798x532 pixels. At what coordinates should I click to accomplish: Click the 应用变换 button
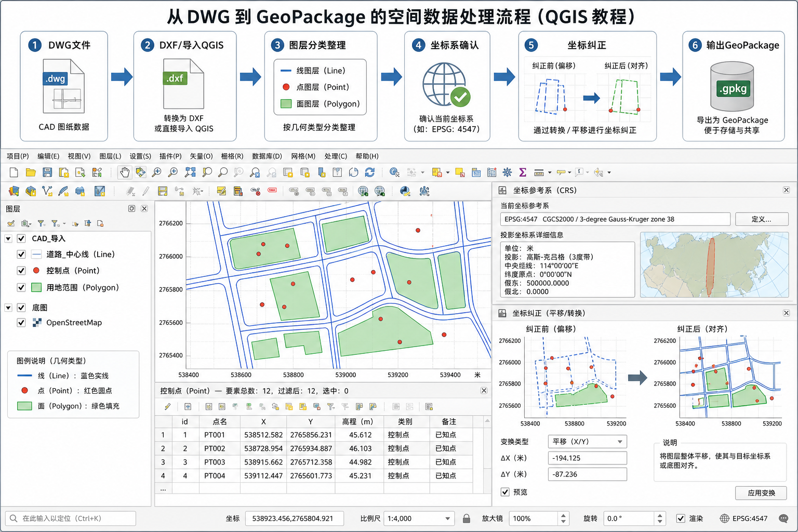coord(761,493)
